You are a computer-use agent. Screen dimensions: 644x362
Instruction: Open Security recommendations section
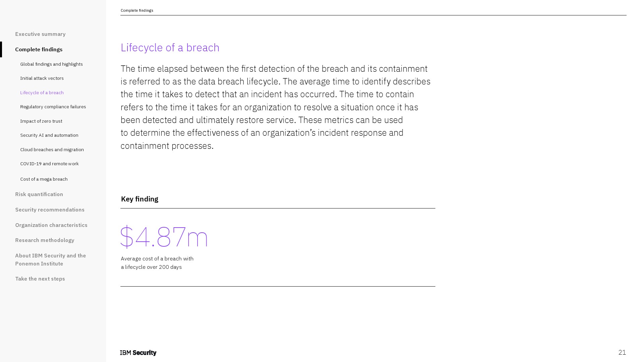(50, 209)
